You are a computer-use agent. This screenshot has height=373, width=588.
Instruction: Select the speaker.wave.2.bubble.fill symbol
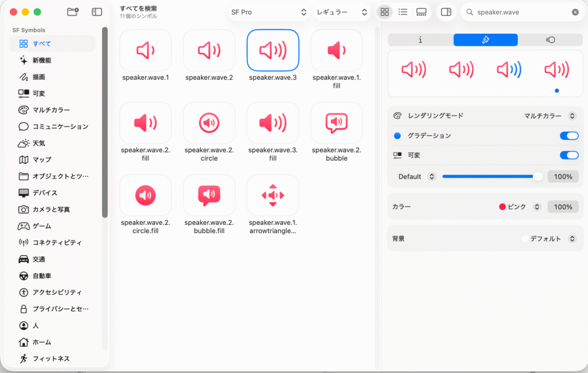pyautogui.click(x=209, y=195)
